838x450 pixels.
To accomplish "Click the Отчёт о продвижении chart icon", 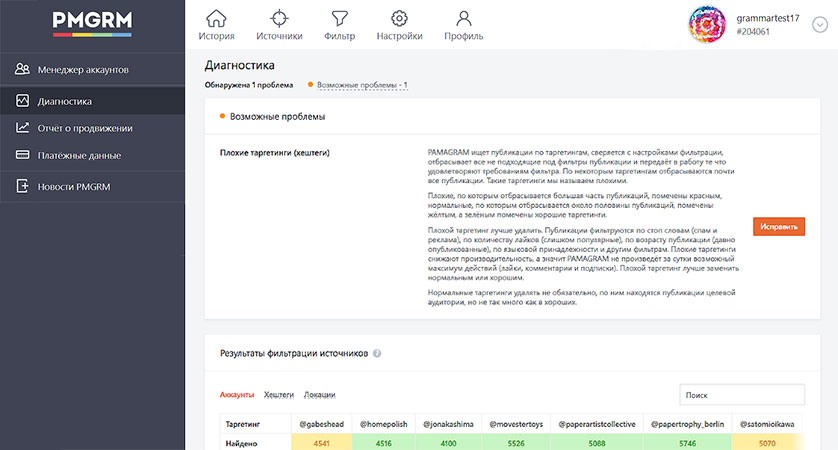I will pyautogui.click(x=22, y=128).
